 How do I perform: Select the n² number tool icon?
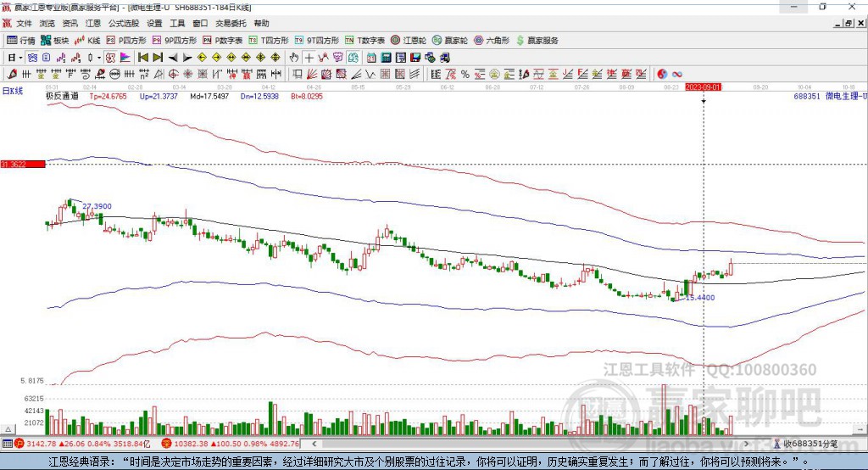click(144, 75)
